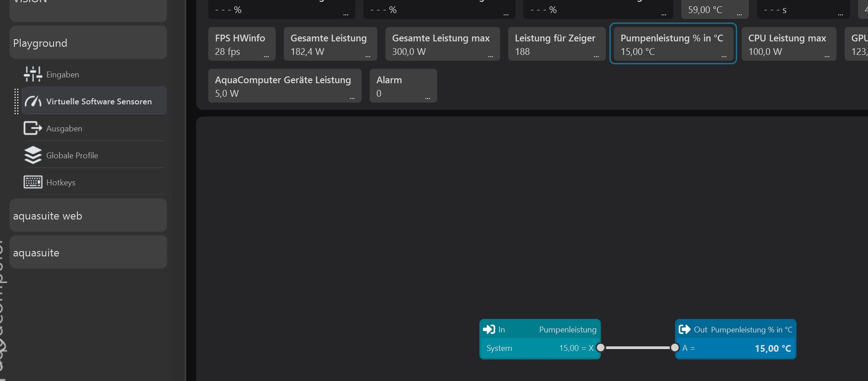Image resolution: width=868 pixels, height=381 pixels.
Task: Open options menu on Gesamte Leistung tile
Action: [x=368, y=56]
